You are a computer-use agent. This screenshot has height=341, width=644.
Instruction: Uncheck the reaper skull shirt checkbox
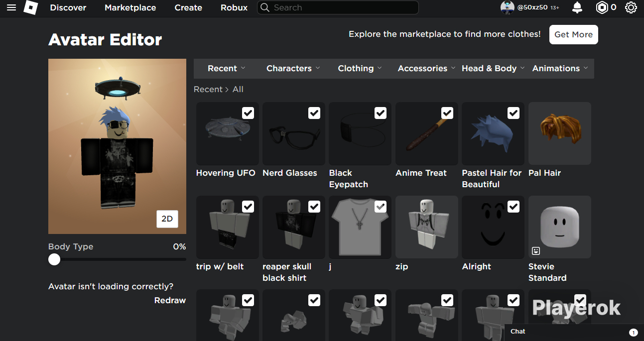click(314, 207)
